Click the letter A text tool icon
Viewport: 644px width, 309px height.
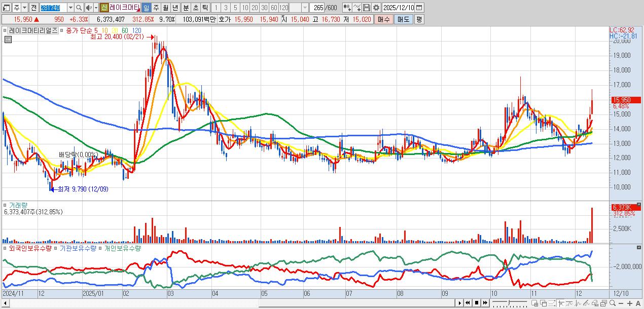(x=638, y=303)
